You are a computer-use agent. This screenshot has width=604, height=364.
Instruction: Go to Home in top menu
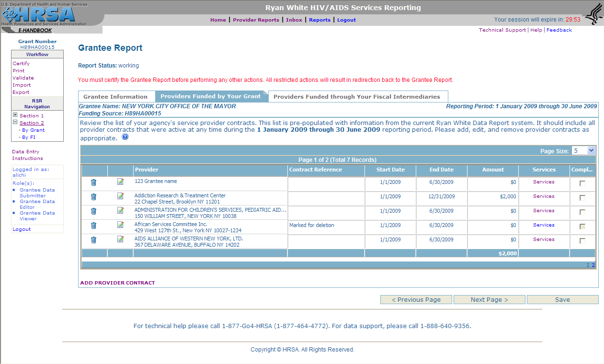pyautogui.click(x=218, y=20)
